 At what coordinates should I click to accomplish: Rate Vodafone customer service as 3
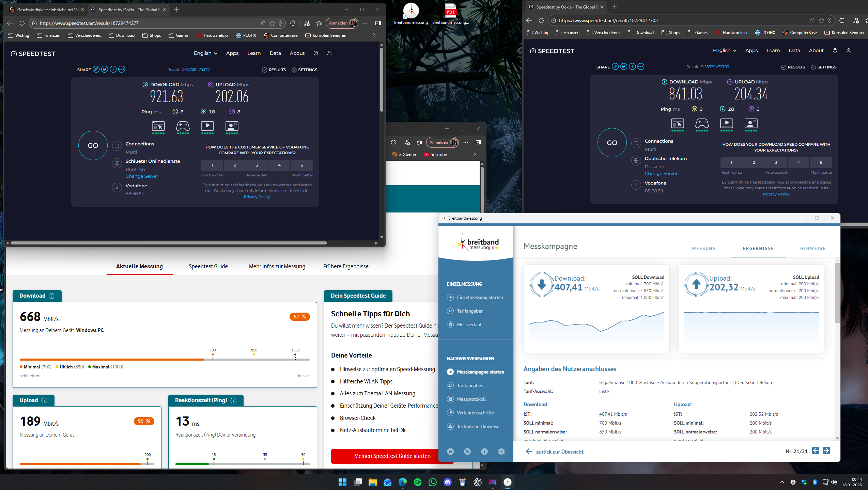click(x=257, y=165)
